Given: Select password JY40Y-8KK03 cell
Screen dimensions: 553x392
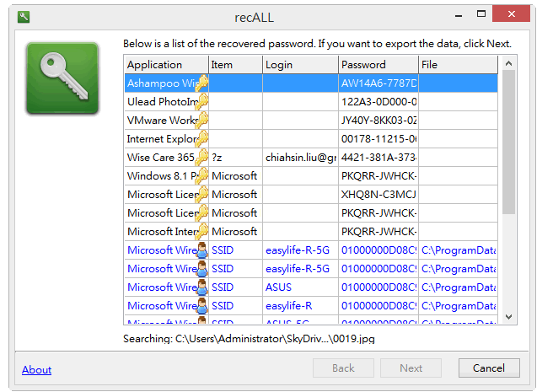Looking at the screenshot, I should tap(379, 121).
